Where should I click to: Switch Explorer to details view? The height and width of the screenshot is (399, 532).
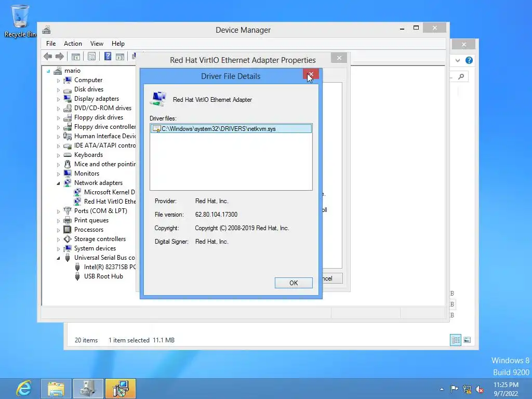pyautogui.click(x=455, y=340)
